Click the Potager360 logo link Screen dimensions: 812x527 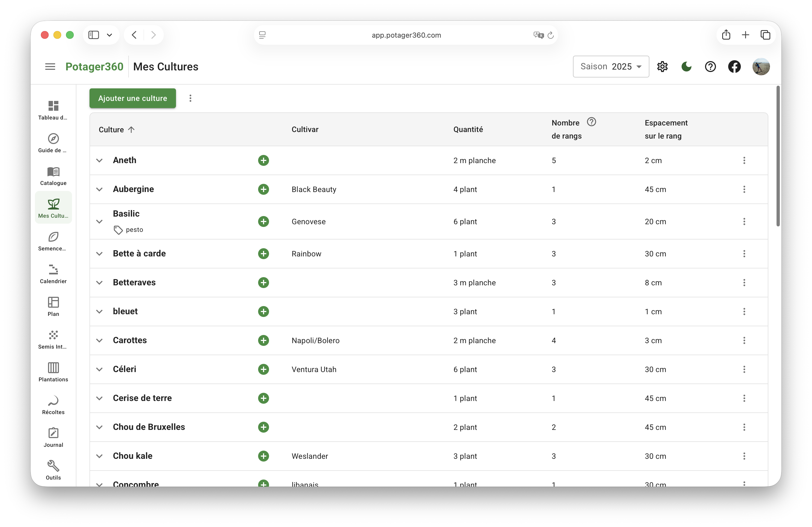pos(94,67)
